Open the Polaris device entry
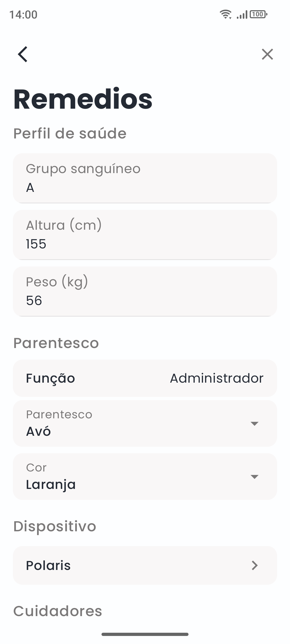Screen dimensions: 290x644 tap(145, 565)
